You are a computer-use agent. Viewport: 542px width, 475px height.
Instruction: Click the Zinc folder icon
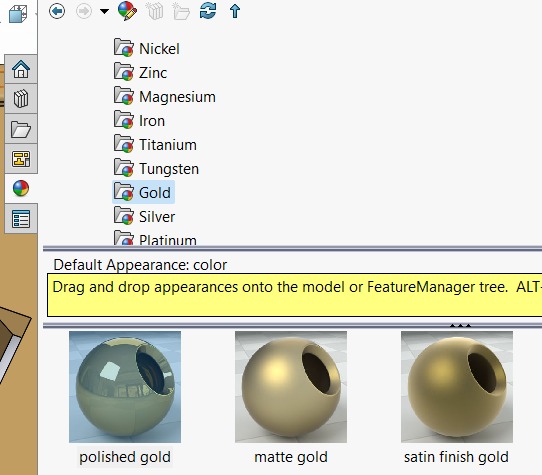pyautogui.click(x=124, y=72)
